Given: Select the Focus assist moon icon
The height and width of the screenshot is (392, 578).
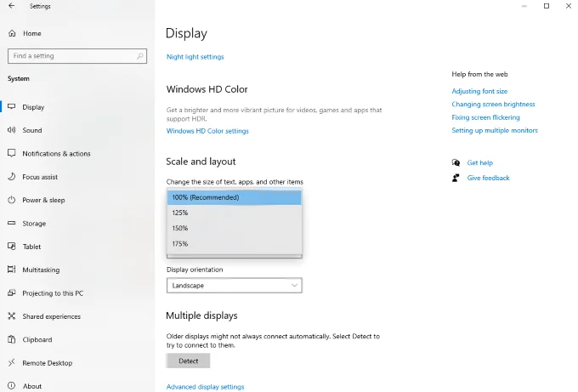Looking at the screenshot, I should [12, 177].
